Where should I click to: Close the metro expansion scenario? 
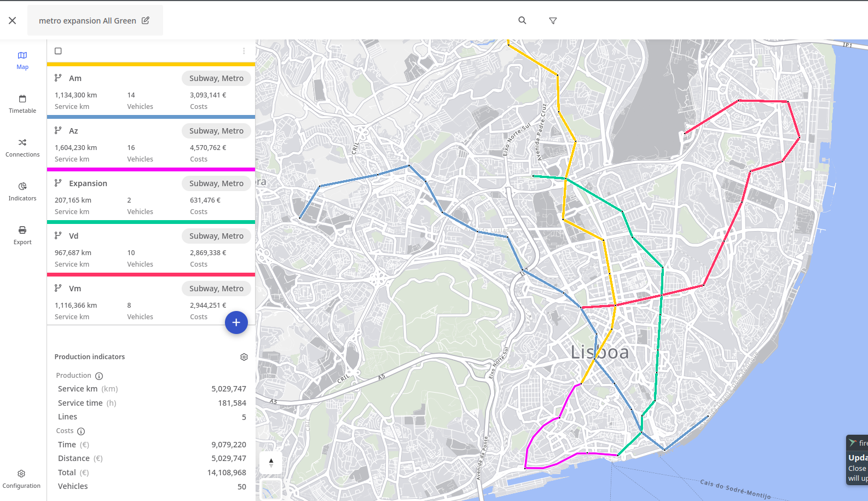(x=13, y=21)
